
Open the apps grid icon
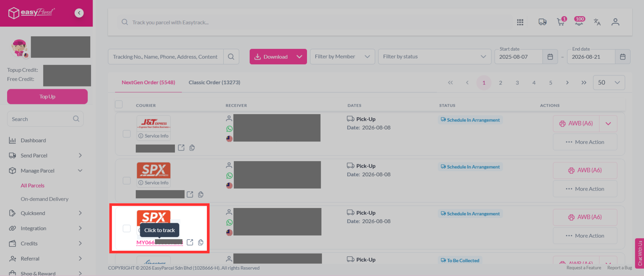coord(520,22)
